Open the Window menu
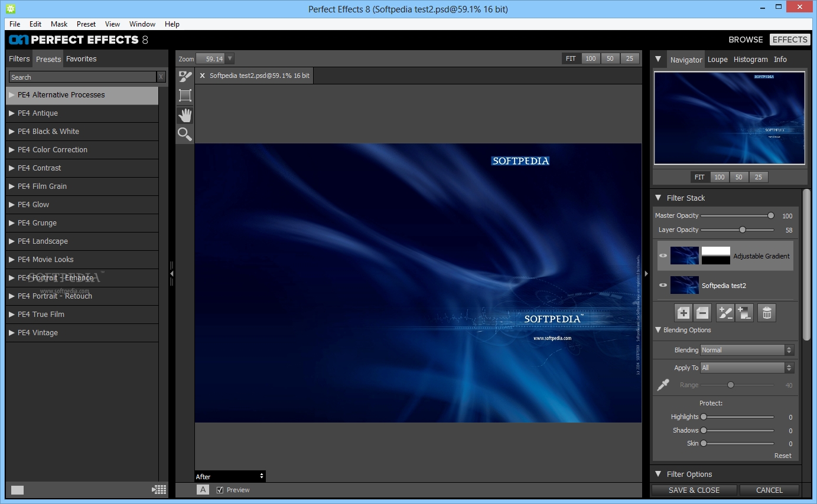817x504 pixels. click(142, 24)
